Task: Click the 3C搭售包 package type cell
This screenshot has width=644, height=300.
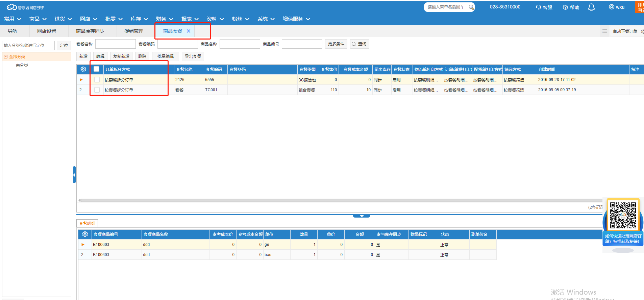Action: pos(308,80)
